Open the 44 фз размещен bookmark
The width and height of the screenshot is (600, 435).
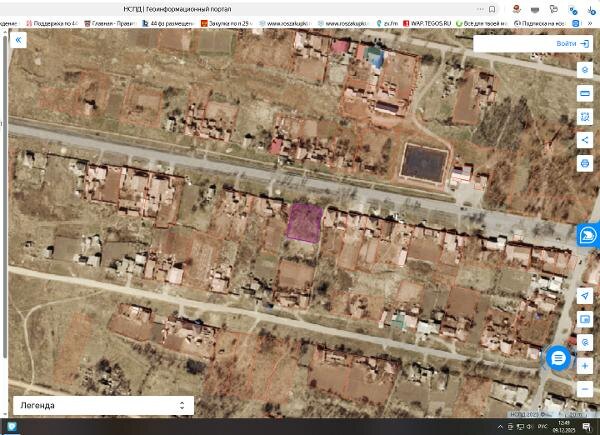(x=168, y=23)
